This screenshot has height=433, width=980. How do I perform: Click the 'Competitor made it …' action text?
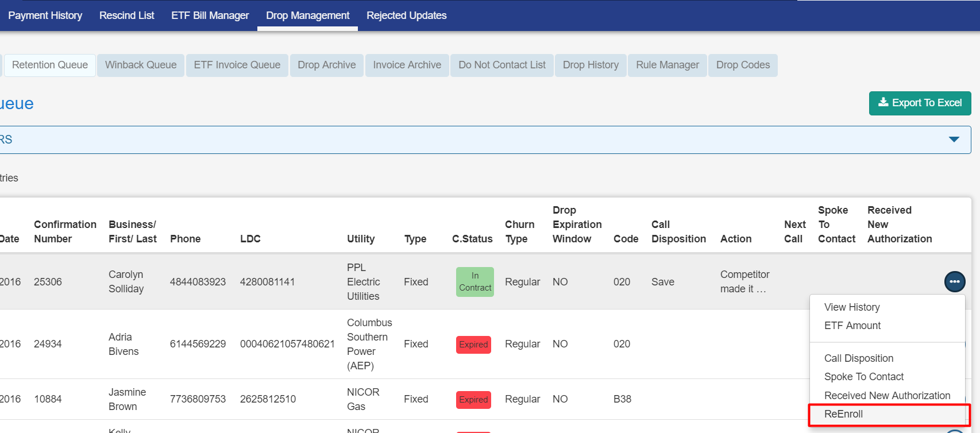[x=744, y=282]
